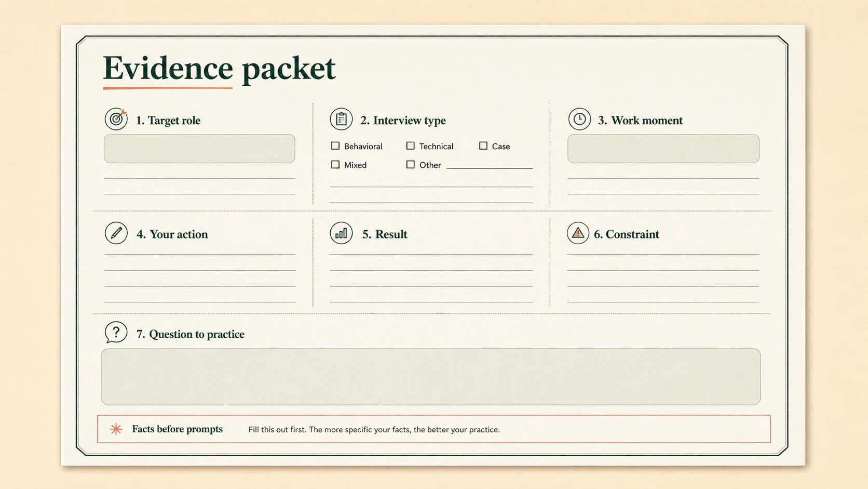Click the Target role input box
The height and width of the screenshot is (489, 868).
pyautogui.click(x=199, y=149)
